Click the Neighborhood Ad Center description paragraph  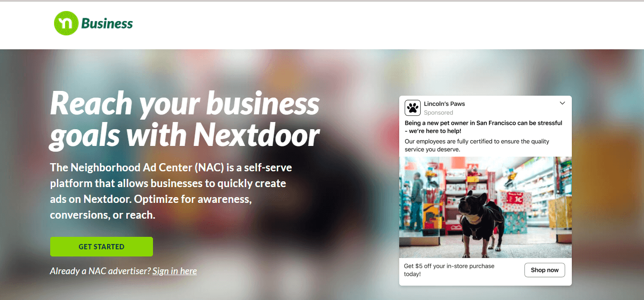coord(171,191)
